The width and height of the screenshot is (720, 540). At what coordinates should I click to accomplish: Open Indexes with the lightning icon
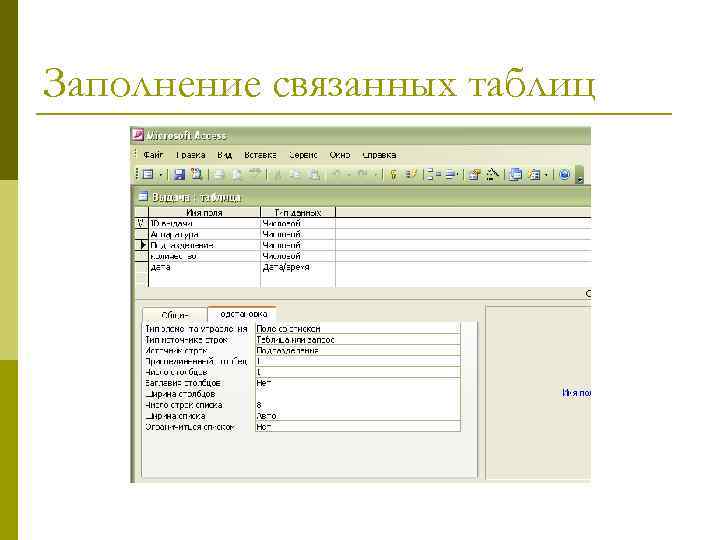coord(411,174)
